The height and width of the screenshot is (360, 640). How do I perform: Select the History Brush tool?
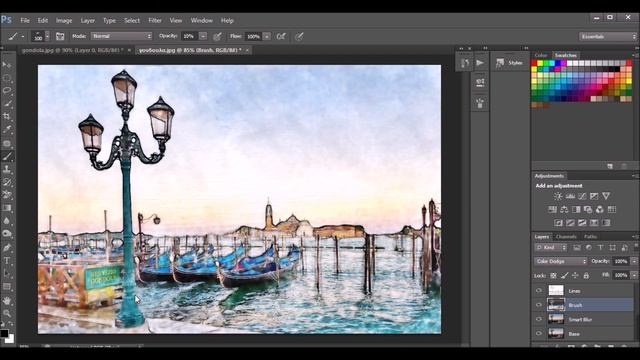[x=7, y=182]
